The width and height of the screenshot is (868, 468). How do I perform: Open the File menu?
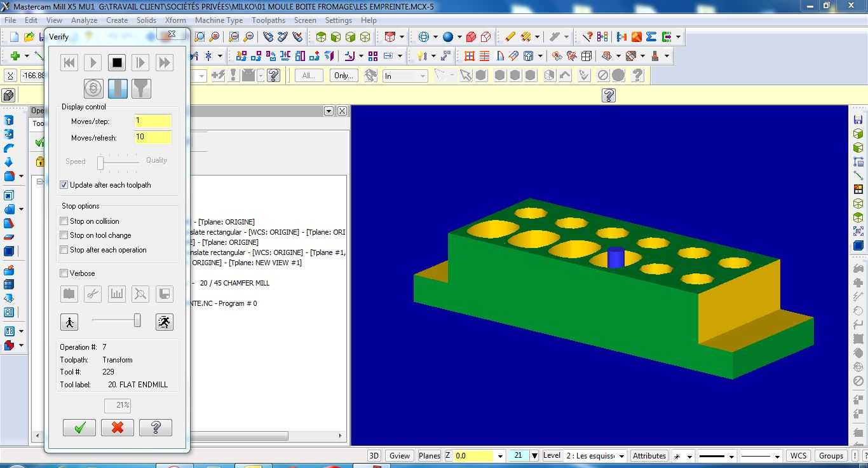(x=10, y=20)
